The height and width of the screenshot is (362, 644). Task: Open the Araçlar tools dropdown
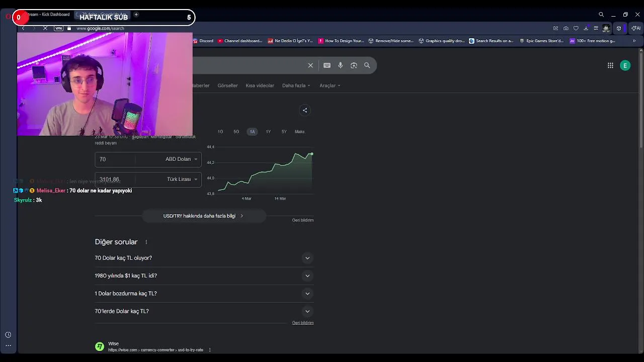click(x=330, y=85)
